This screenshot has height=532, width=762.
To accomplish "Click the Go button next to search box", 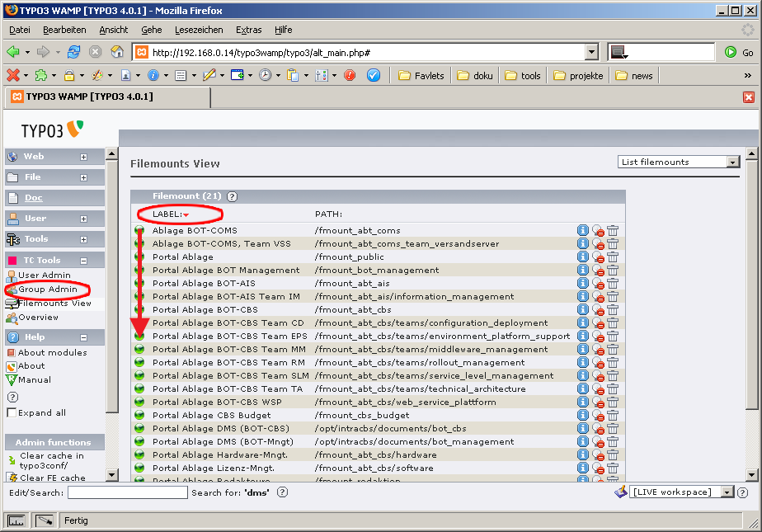I will pos(739,52).
